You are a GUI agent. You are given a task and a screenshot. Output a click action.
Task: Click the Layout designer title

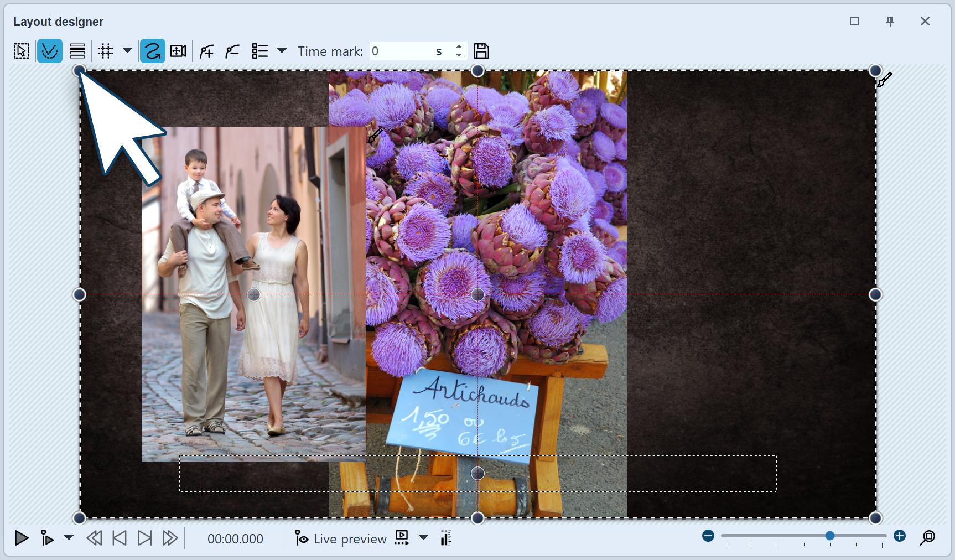[58, 22]
